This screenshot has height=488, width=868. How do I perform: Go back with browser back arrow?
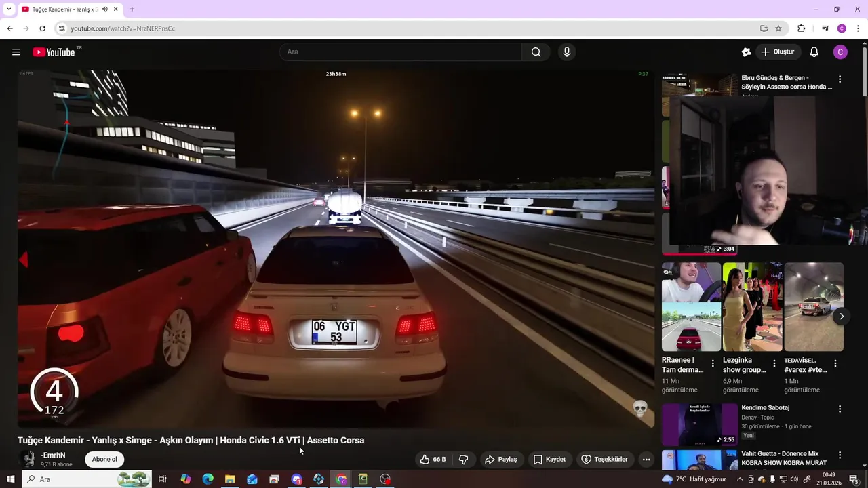point(9,28)
